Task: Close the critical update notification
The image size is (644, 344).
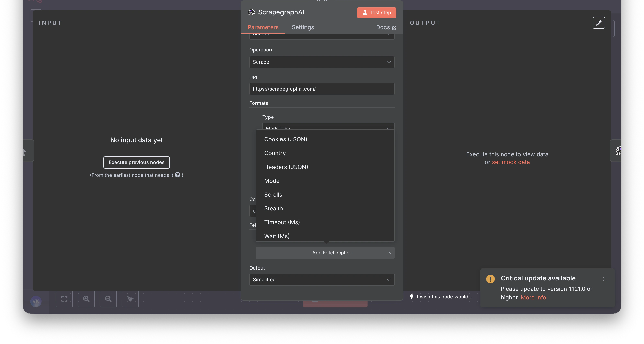Action: (605, 279)
